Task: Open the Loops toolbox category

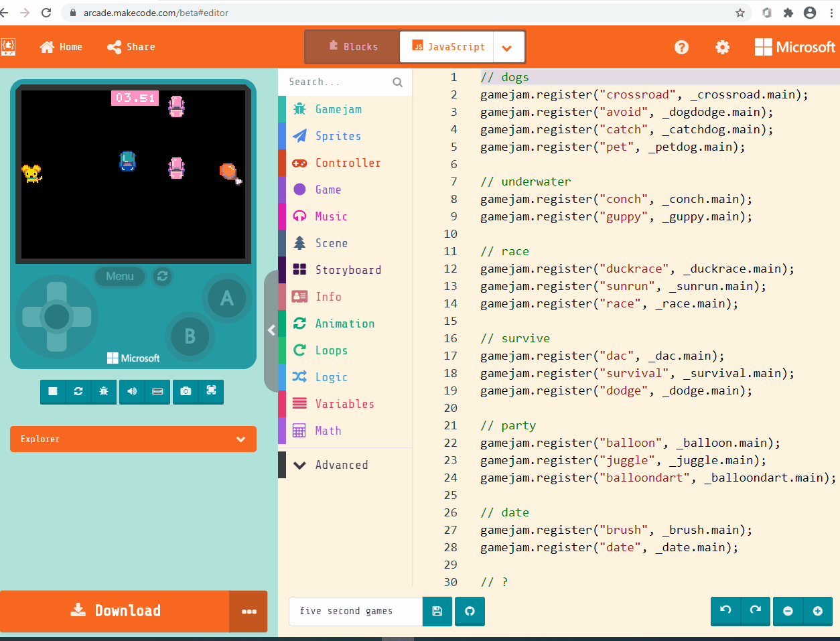Action: [x=345, y=350]
